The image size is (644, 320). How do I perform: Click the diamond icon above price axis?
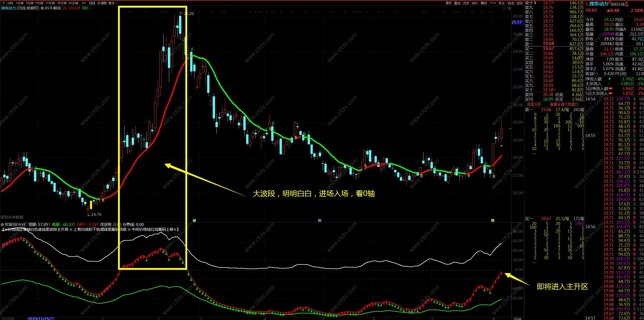[504, 8]
